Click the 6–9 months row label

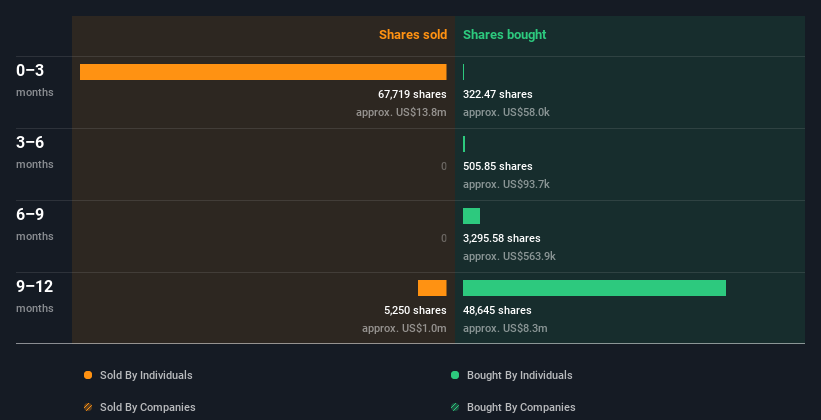35,224
